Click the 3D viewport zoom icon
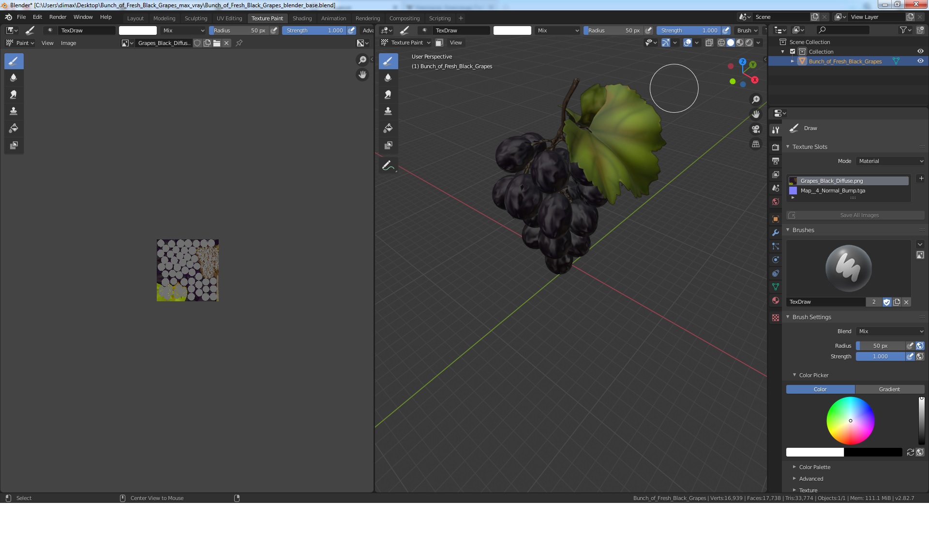 [x=755, y=100]
